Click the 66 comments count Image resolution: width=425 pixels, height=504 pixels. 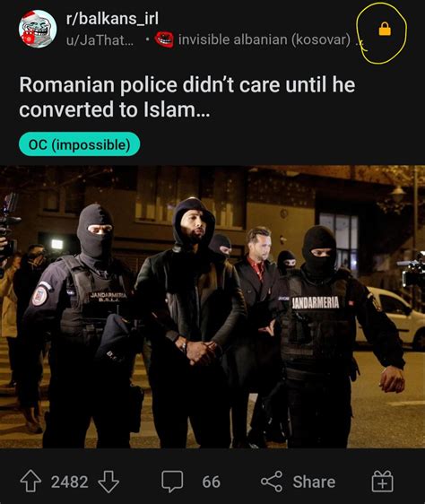pos(212,482)
